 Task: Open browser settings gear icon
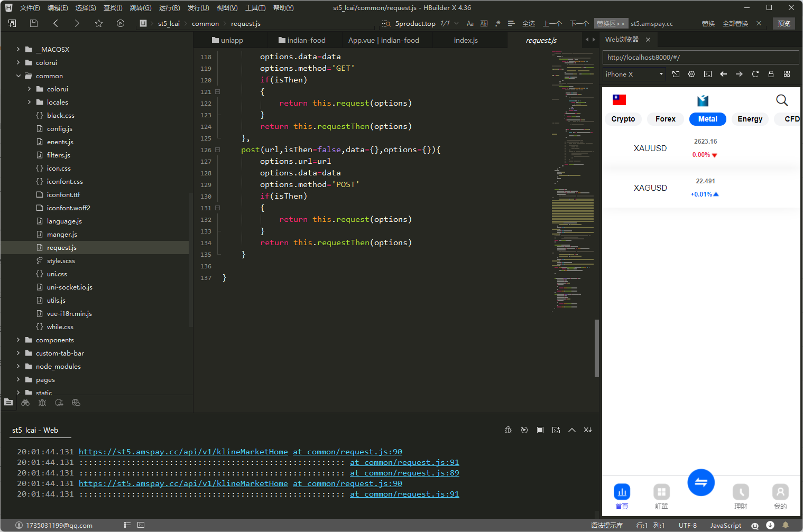691,74
